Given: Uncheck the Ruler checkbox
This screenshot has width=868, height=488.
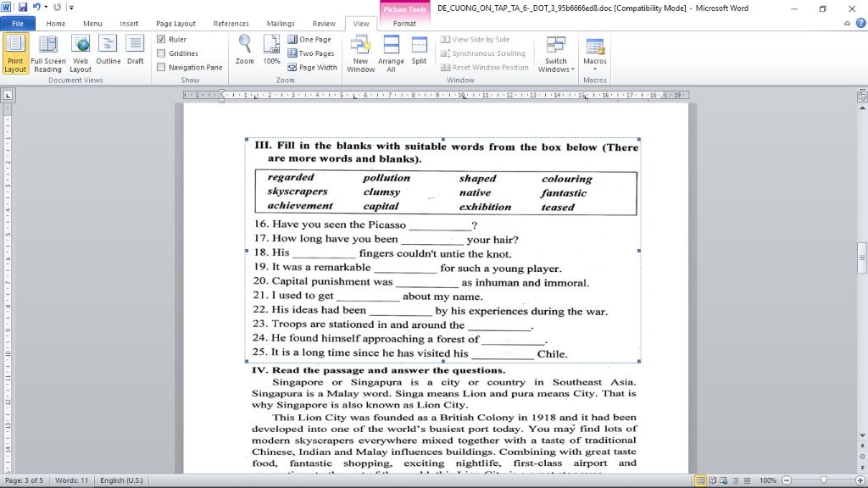Looking at the screenshot, I should click(x=161, y=39).
